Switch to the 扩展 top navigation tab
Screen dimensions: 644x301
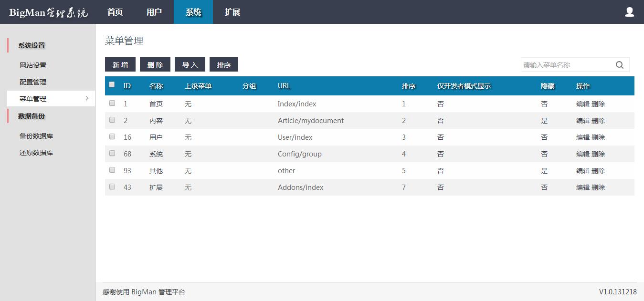pyautogui.click(x=232, y=12)
